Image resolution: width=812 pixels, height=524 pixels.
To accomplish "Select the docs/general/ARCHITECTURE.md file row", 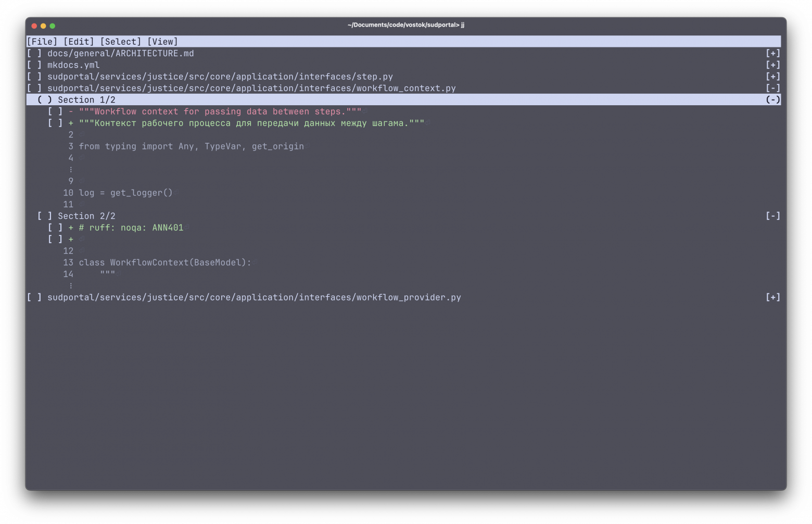I will (403, 53).
